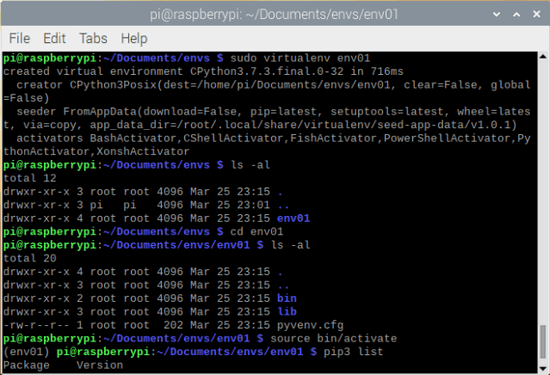Open the Help menu
This screenshot has width=550, height=375.
[x=134, y=38]
